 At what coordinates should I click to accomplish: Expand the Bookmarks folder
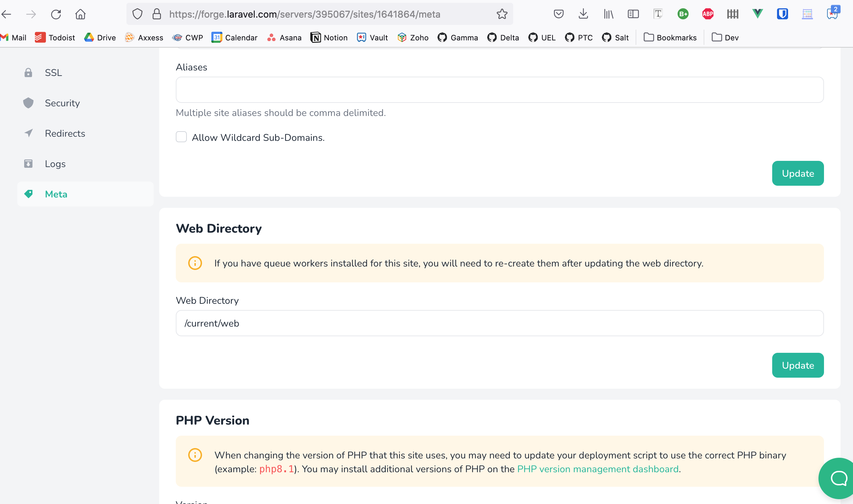[x=670, y=37]
